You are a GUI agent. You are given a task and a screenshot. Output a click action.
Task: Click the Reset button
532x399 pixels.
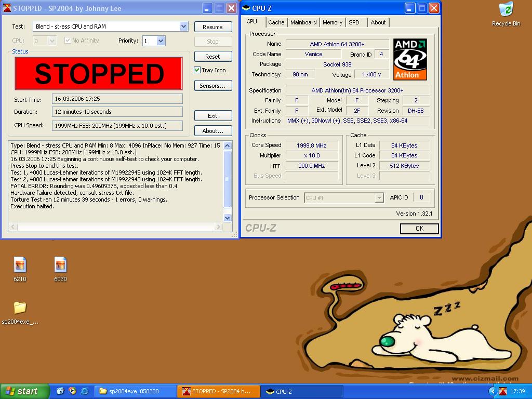[212, 56]
